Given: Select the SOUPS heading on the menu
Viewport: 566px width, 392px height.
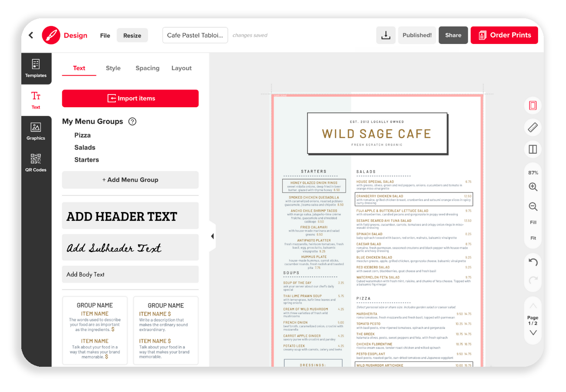Looking at the screenshot, I should click(x=291, y=273).
